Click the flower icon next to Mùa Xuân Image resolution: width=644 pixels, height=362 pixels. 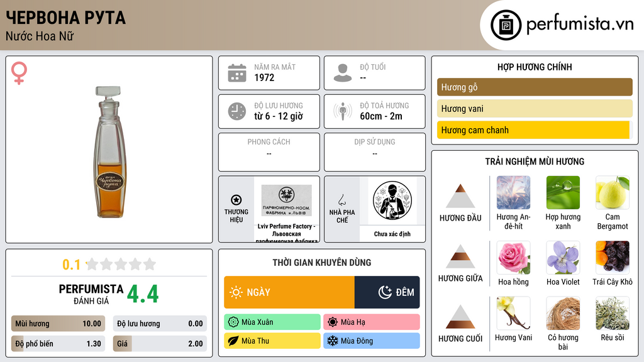pos(233,322)
